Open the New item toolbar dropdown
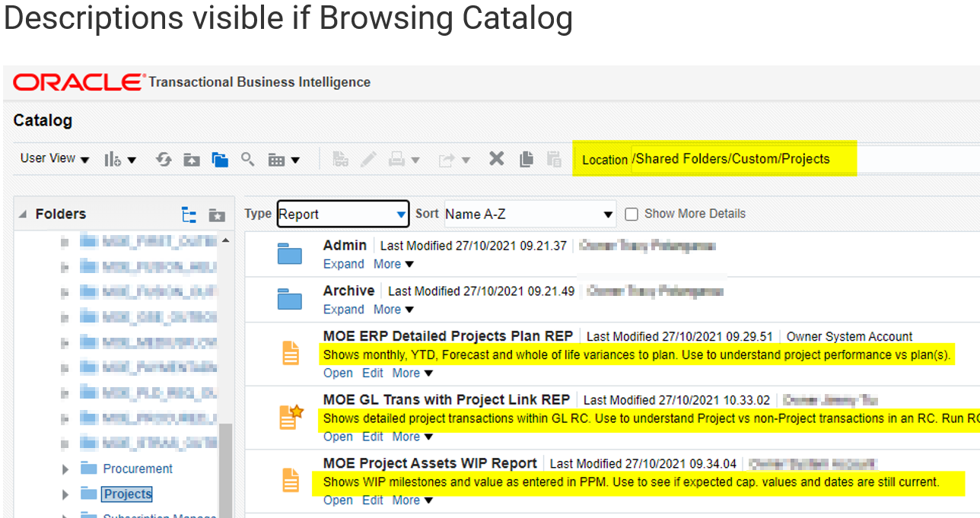This screenshot has height=518, width=980. click(120, 159)
